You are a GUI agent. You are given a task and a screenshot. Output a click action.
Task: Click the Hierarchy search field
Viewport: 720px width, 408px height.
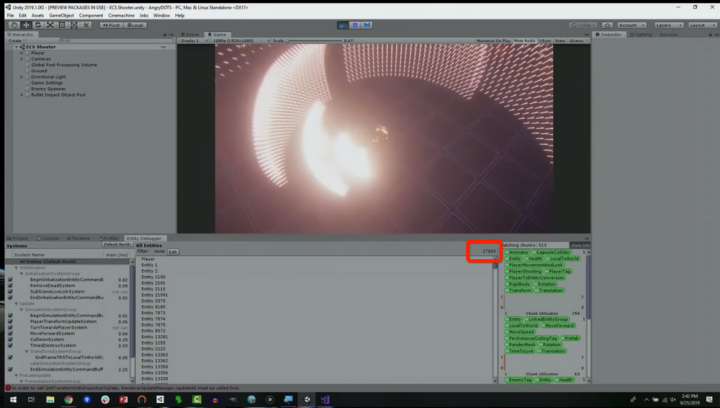[x=115, y=41]
